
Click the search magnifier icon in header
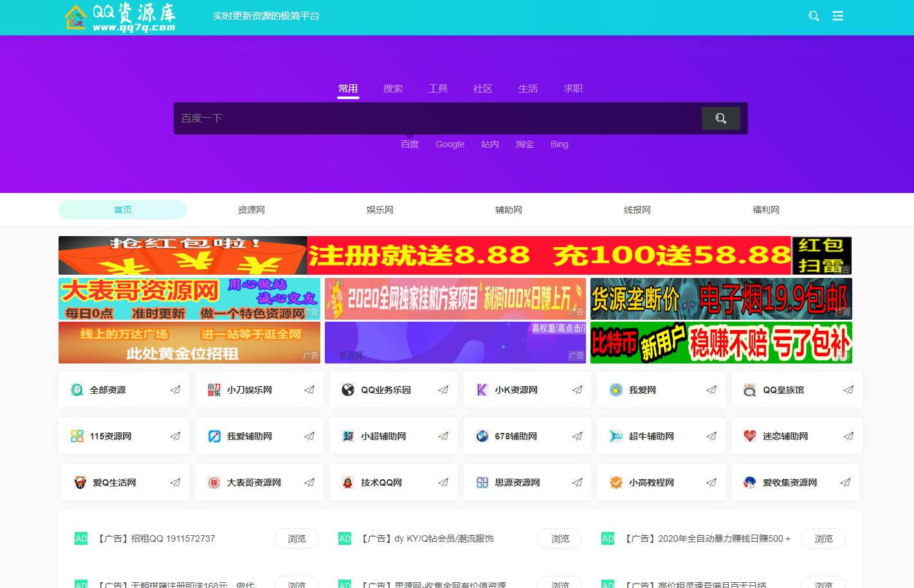click(814, 16)
